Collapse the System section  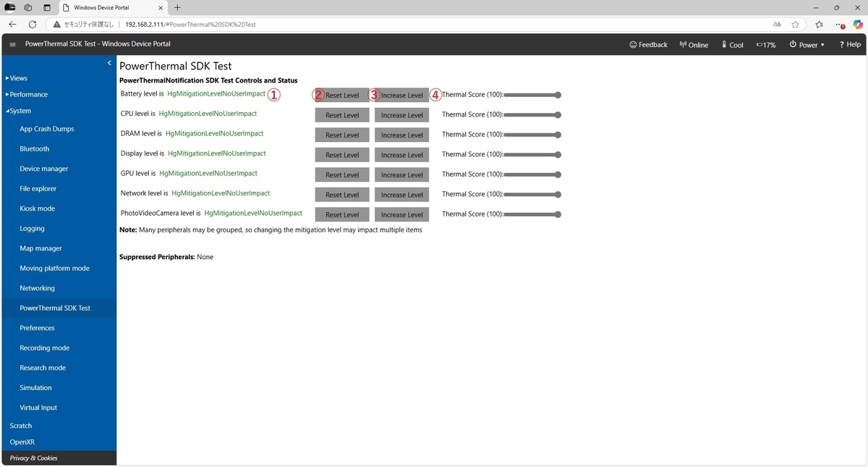pos(18,111)
